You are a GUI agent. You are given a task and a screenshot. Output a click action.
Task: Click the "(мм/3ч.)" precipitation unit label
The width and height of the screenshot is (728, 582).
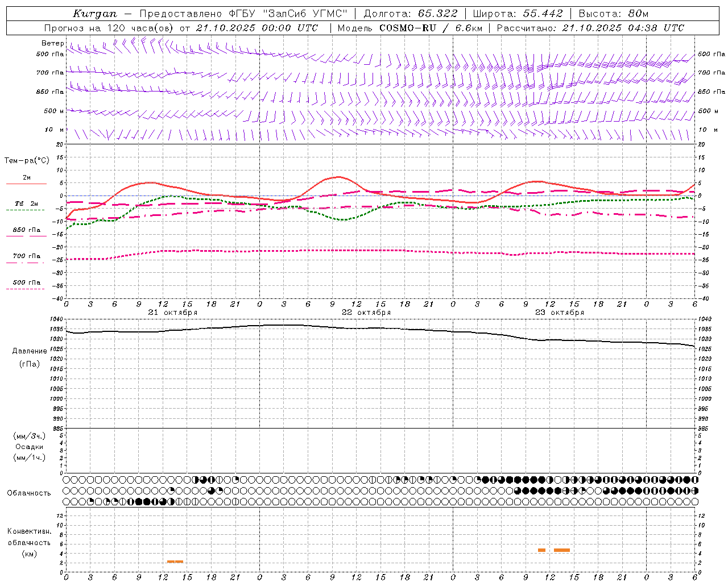pyautogui.click(x=30, y=436)
